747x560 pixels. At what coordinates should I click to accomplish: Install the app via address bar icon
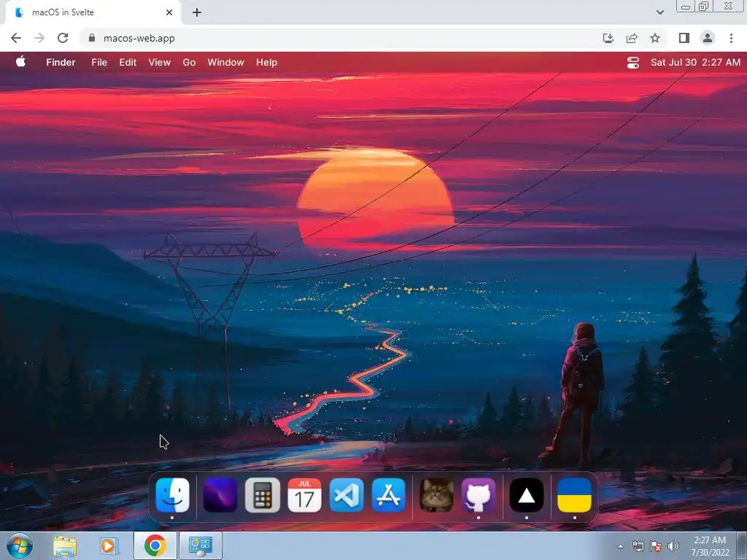tap(608, 38)
